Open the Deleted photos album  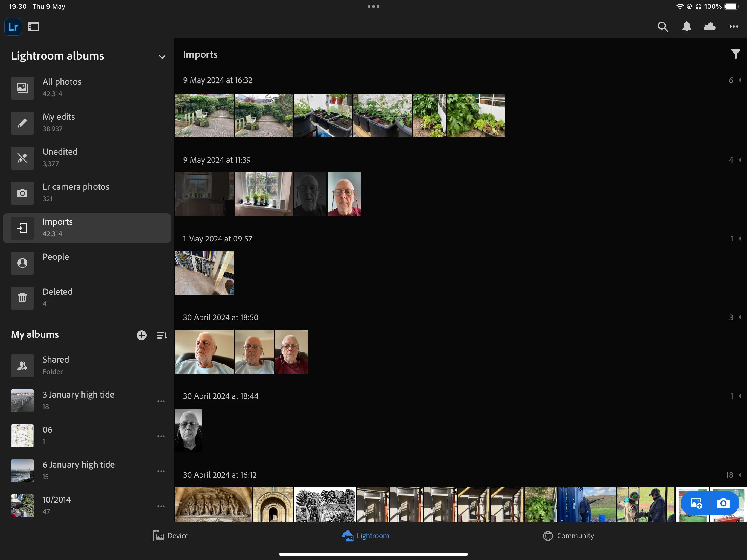[57, 297]
